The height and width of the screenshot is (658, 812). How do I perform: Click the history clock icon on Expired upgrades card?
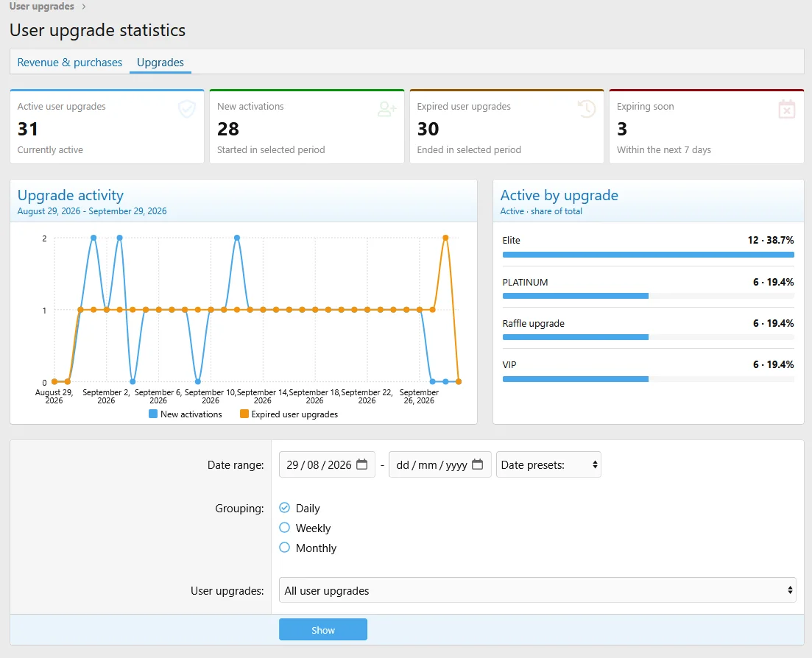tap(587, 109)
